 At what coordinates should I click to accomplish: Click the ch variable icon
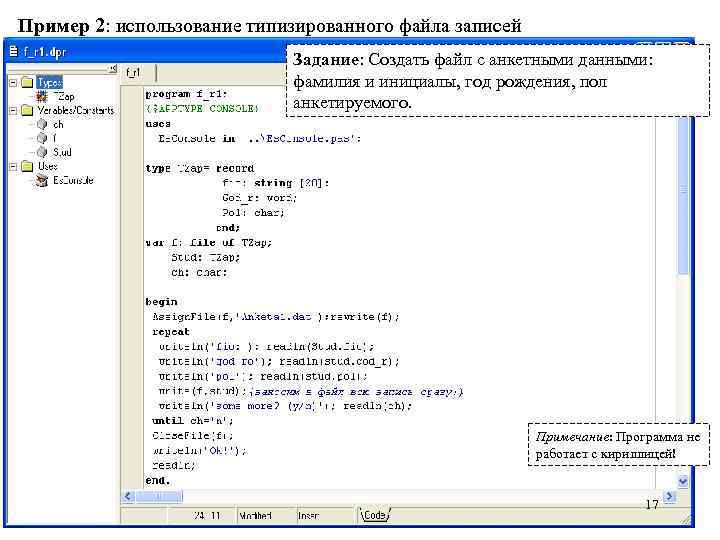(x=42, y=124)
